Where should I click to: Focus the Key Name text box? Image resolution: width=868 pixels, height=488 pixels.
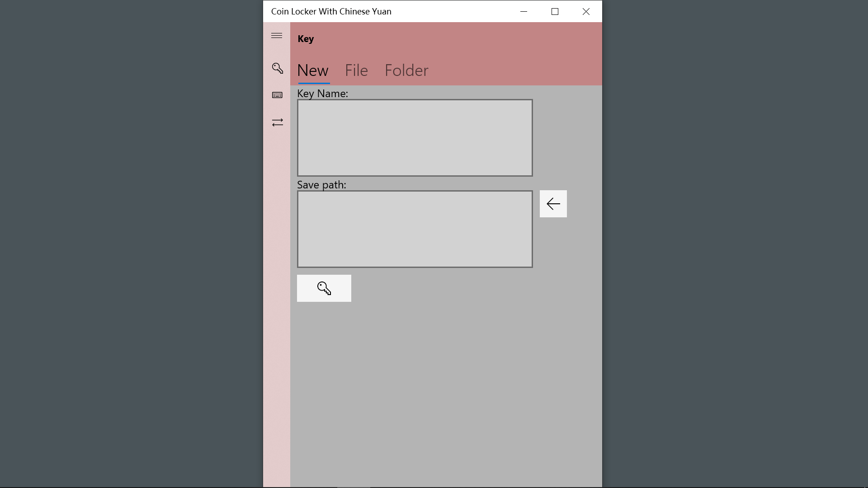tap(415, 138)
